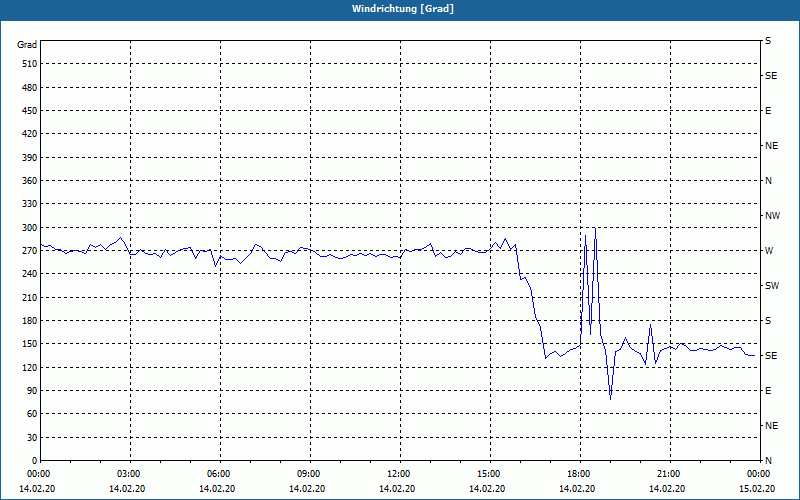Click the NW compass direction label
The image size is (800, 500).
coord(772,216)
